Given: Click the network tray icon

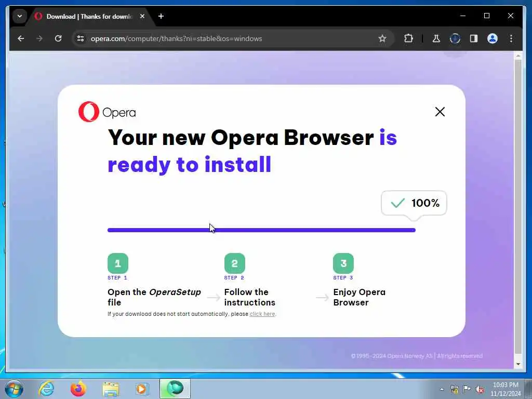Looking at the screenshot, I should pyautogui.click(x=454, y=390).
